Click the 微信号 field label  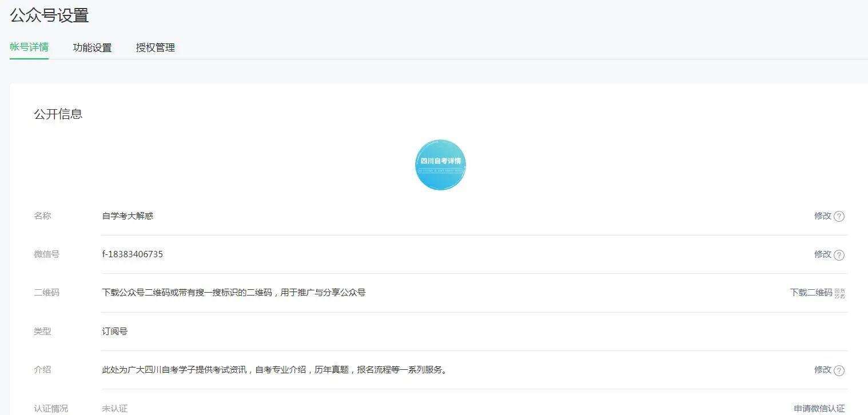[x=46, y=254]
